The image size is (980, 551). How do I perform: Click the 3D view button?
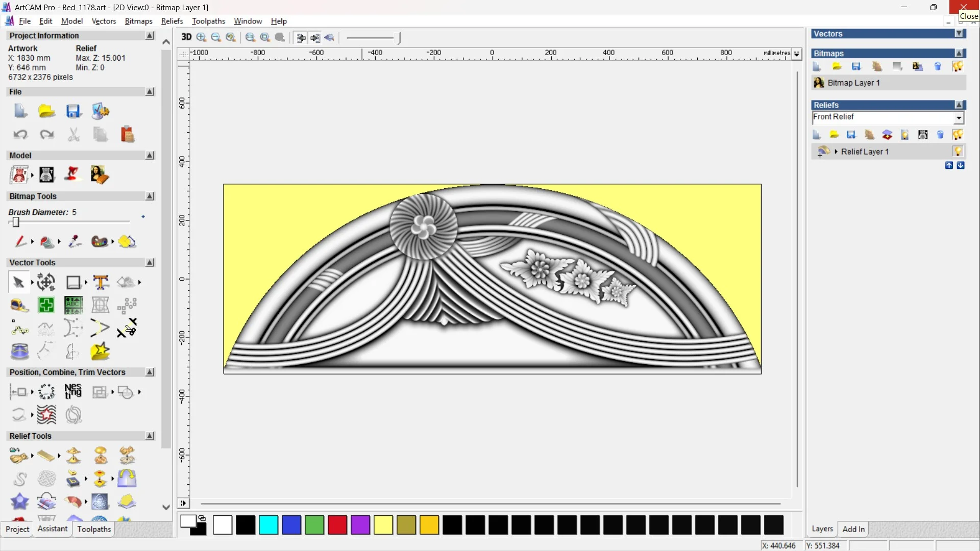coord(186,37)
